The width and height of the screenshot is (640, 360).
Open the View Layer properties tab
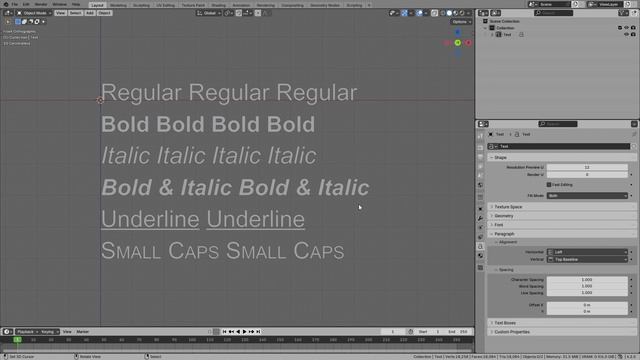480,166
